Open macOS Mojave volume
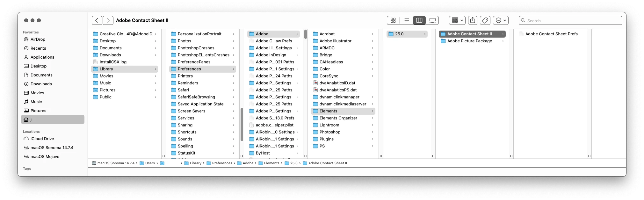 click(x=53, y=157)
